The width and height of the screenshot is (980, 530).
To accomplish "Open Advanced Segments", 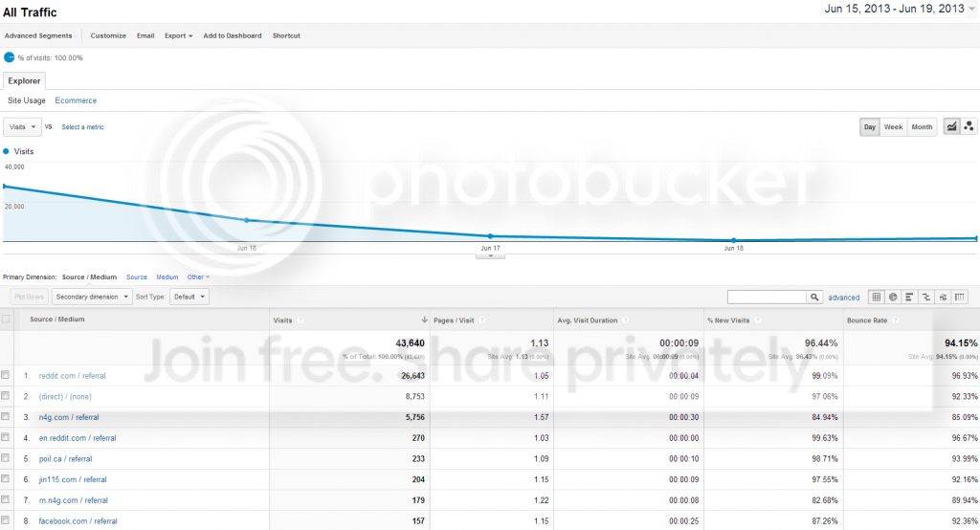I will point(38,35).
